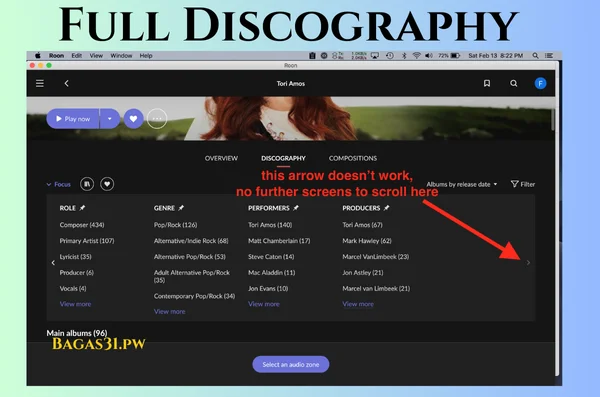600x397 pixels.
Task: Filter by Producer (6) role
Action: (77, 273)
